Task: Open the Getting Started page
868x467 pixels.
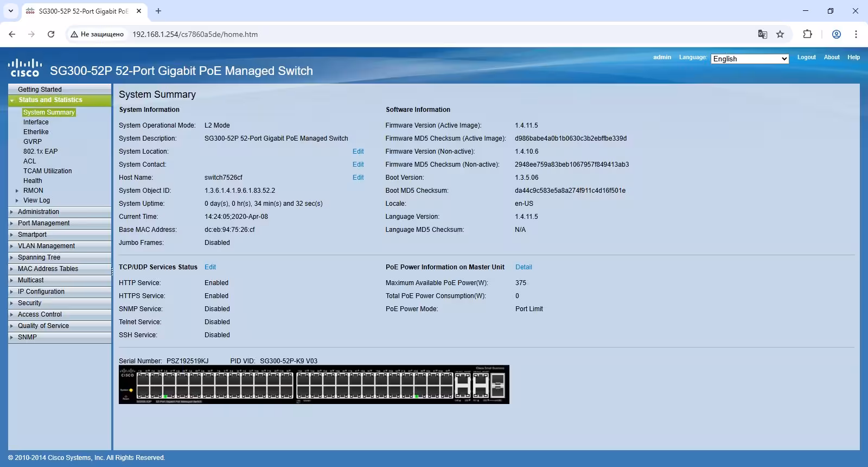Action: click(x=40, y=90)
